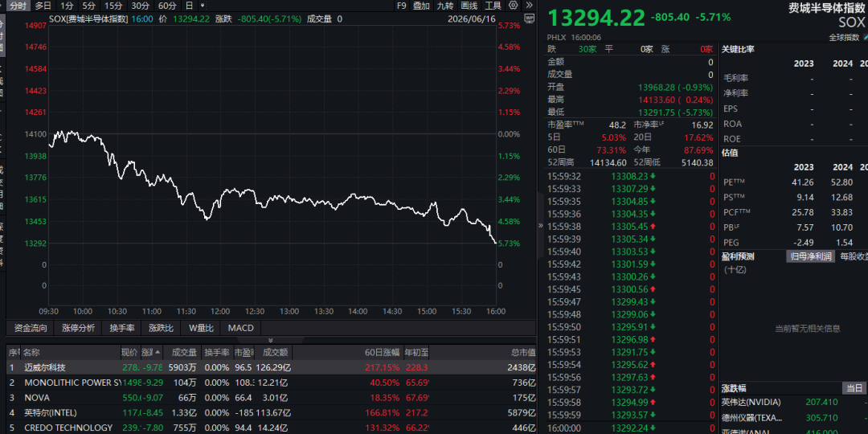
Task: Open the 画线 drawing tools
Action: (469, 6)
